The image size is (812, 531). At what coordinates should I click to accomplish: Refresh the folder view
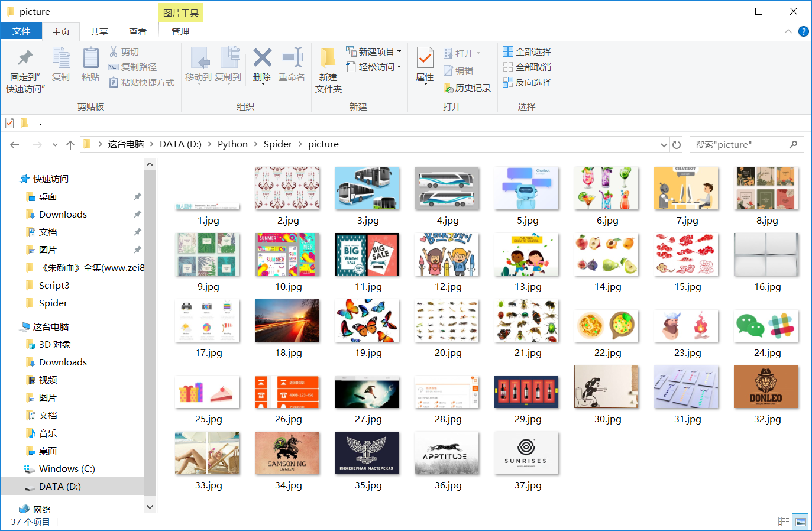pyautogui.click(x=676, y=144)
